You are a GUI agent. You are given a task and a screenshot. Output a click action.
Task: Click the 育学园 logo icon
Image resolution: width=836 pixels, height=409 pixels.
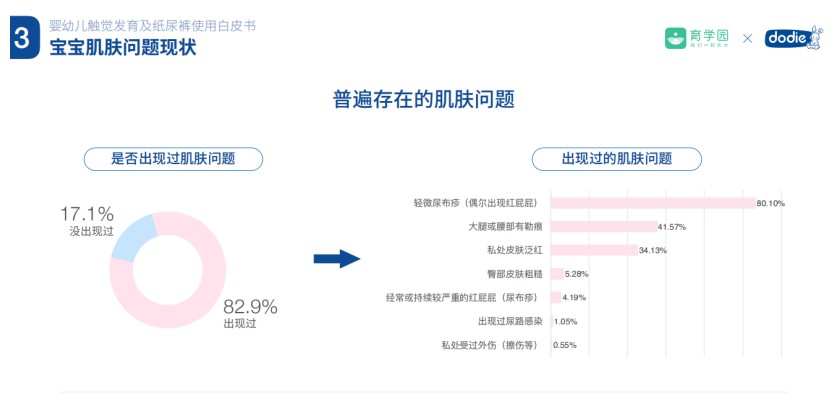(678, 38)
